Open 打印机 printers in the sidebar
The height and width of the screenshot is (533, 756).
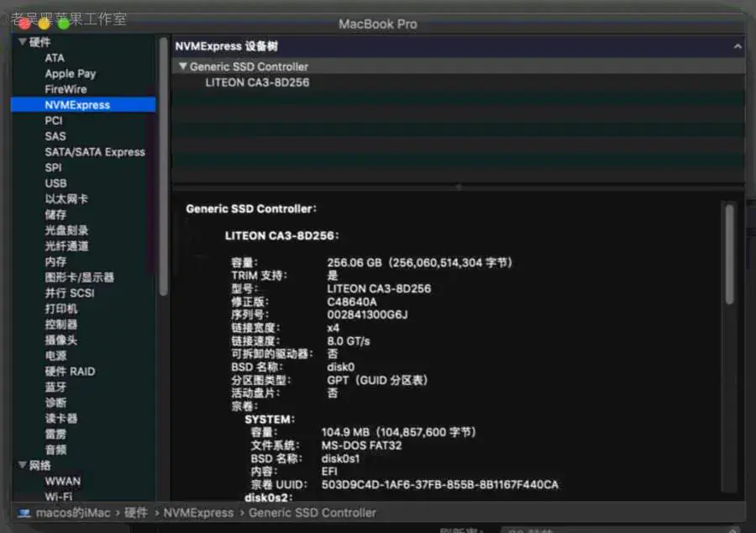(x=61, y=309)
